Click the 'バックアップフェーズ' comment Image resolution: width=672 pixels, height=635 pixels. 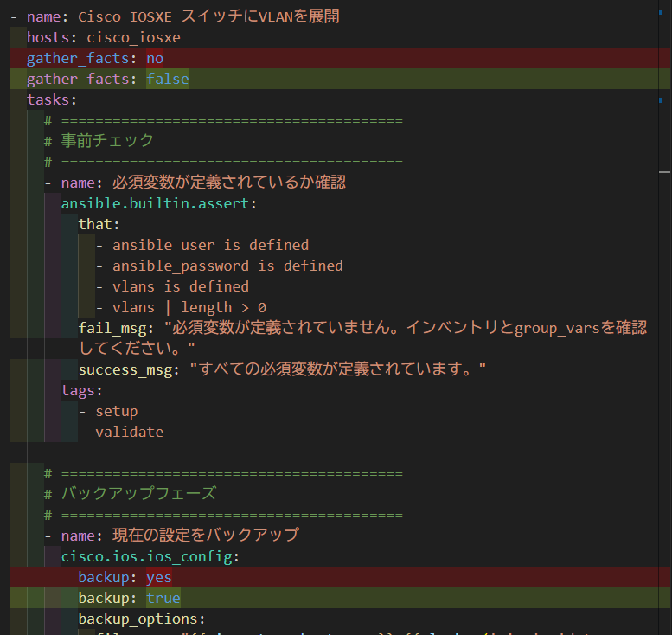coord(138,494)
